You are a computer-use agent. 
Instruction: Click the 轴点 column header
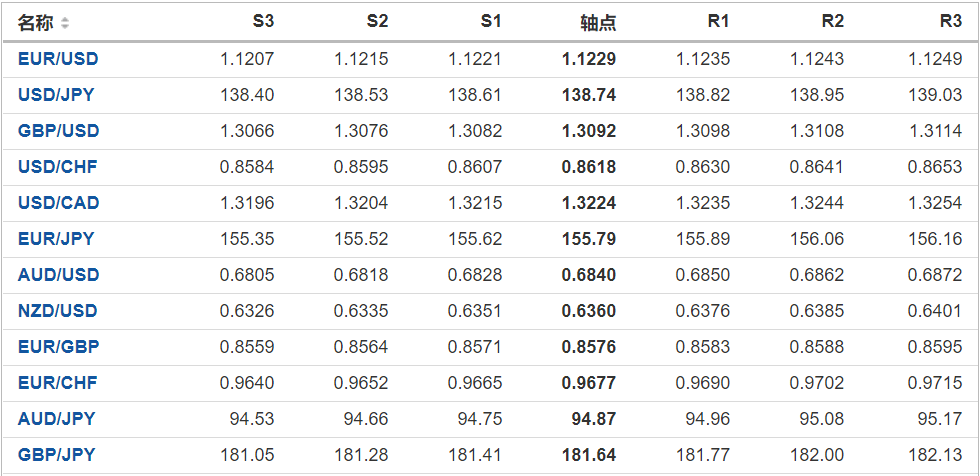(x=598, y=22)
